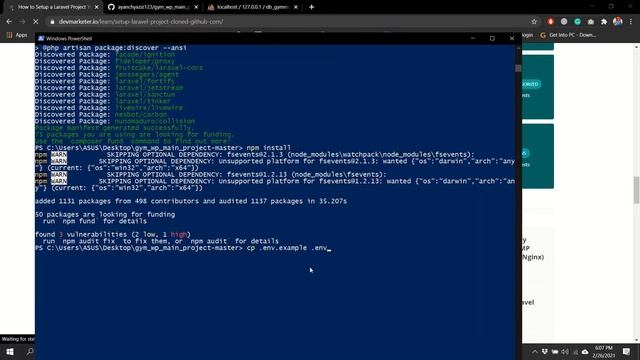Click '@php artisan package:discover --ansi' line
640x360 pixels.
tap(111, 48)
